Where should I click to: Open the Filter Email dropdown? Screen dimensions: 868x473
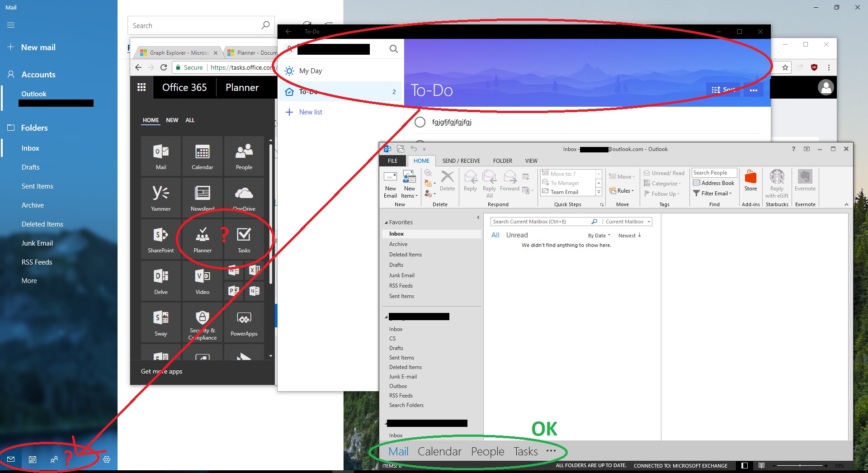(x=712, y=194)
